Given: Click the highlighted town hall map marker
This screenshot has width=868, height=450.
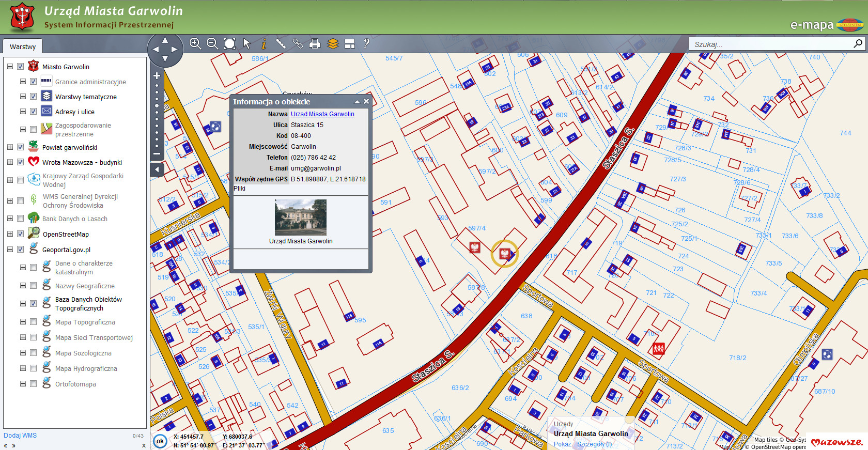Looking at the screenshot, I should pyautogui.click(x=504, y=254).
